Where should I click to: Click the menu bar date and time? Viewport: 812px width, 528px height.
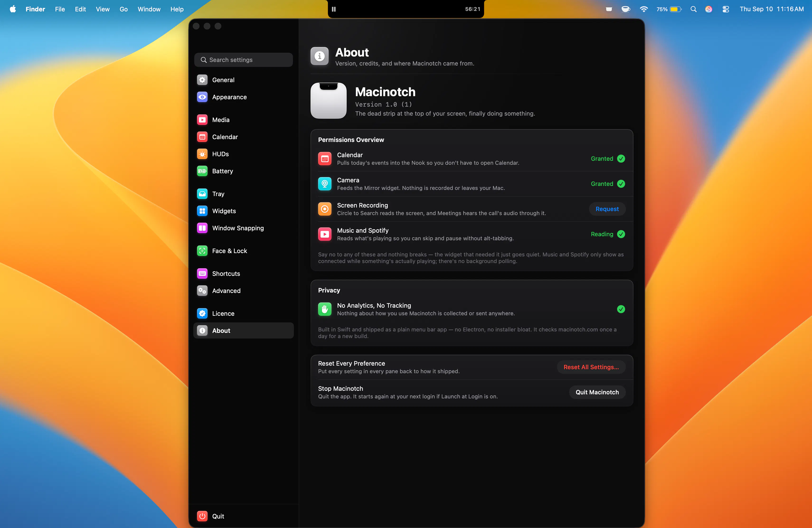[x=772, y=9]
